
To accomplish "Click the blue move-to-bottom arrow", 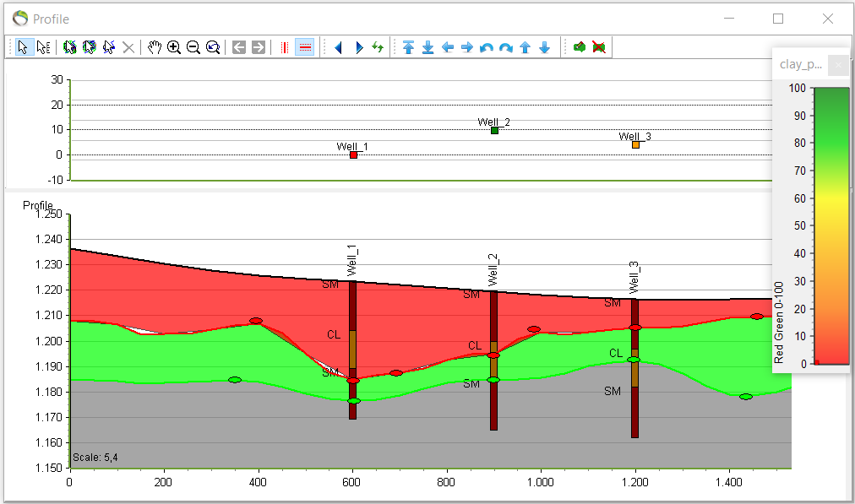I will 428,47.
